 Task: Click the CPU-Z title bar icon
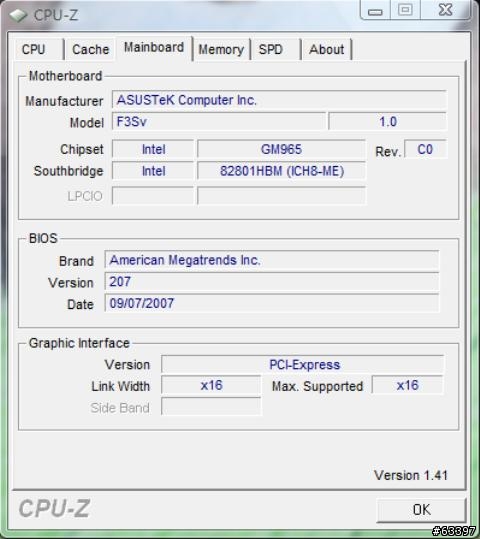pos(19,15)
